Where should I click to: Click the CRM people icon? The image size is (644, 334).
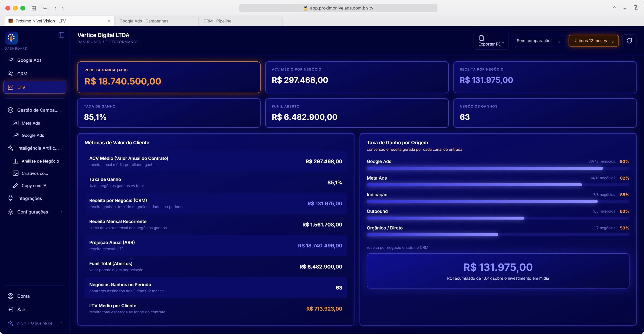(x=10, y=74)
